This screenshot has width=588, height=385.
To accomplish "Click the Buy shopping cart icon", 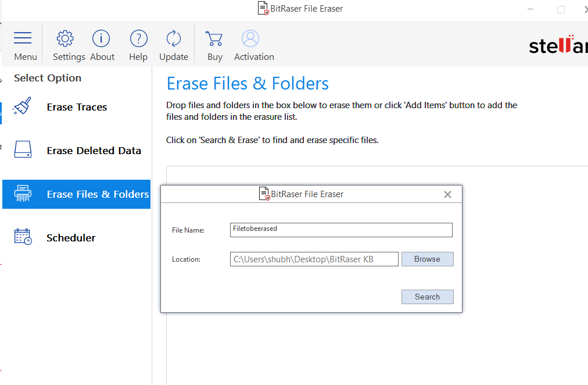I will [x=214, y=38].
